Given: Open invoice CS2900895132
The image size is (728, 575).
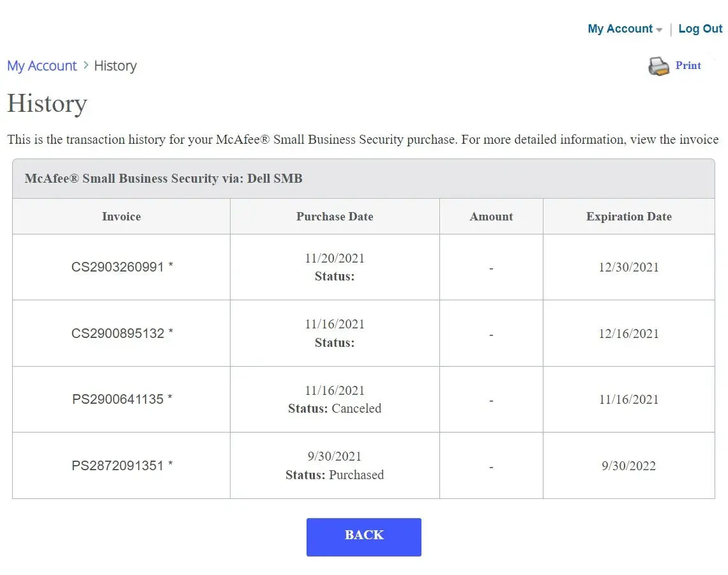Looking at the screenshot, I should click(x=121, y=333).
